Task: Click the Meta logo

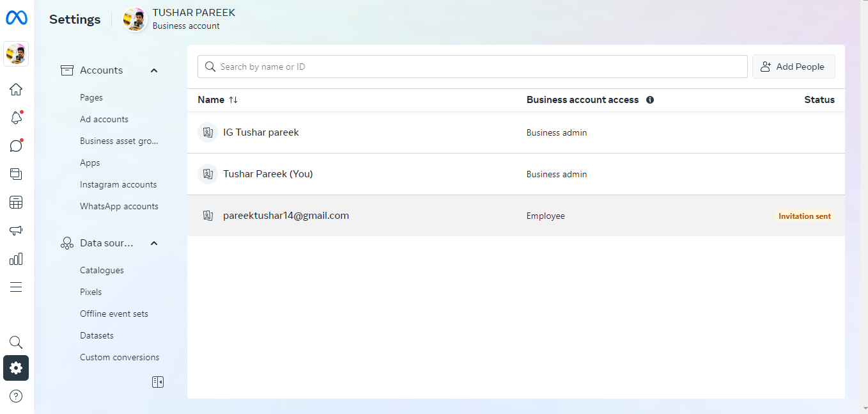Action: coord(17,19)
